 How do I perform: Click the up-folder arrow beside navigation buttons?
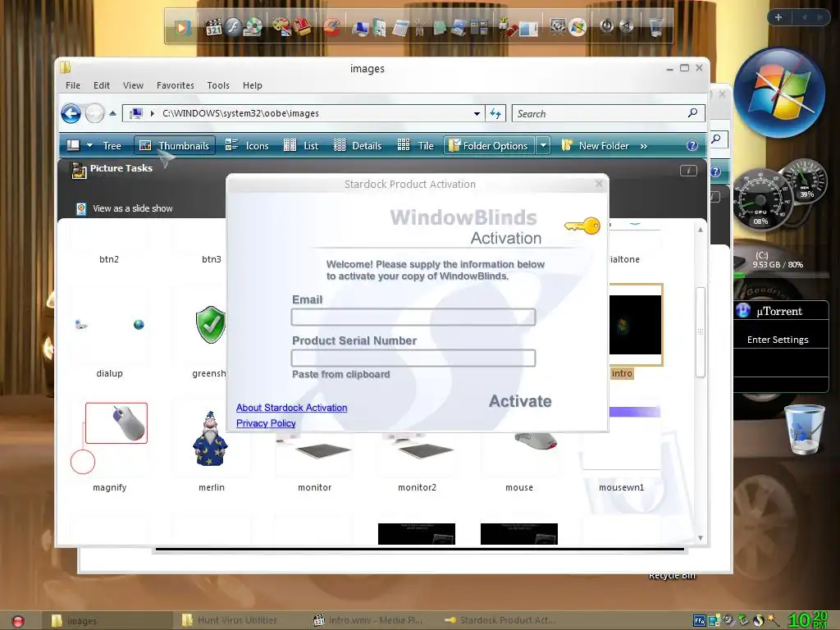(112, 113)
